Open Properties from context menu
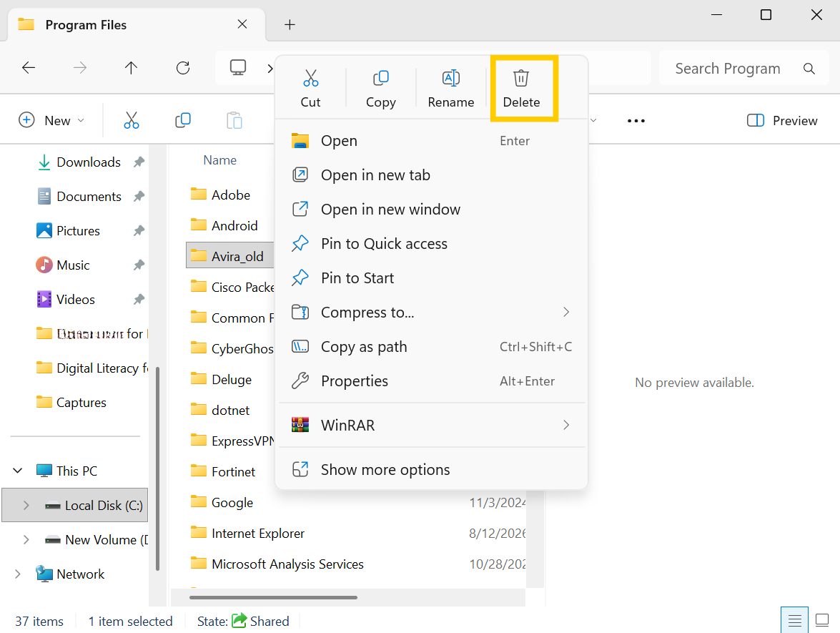The height and width of the screenshot is (633, 840). (x=432, y=381)
